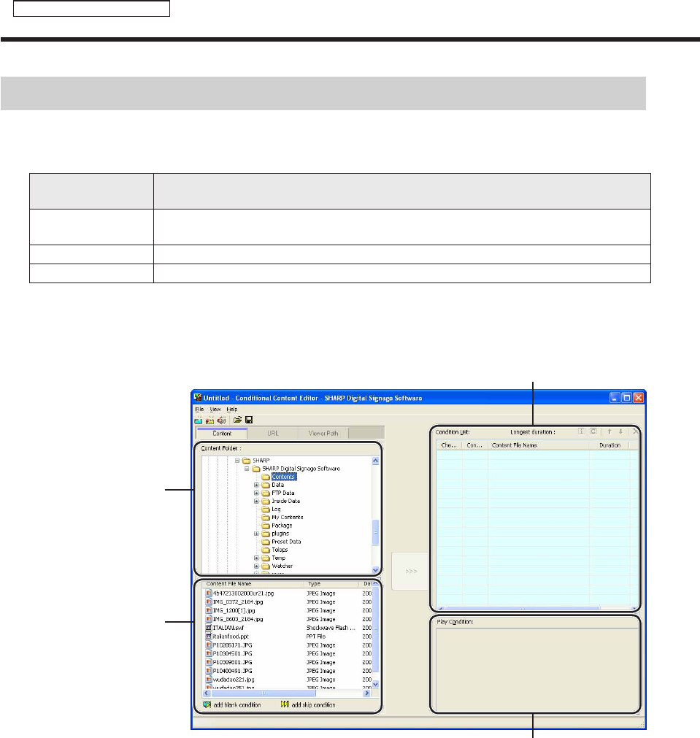Select file name P10205171.JPG
The image size is (700, 738).
coord(233,645)
